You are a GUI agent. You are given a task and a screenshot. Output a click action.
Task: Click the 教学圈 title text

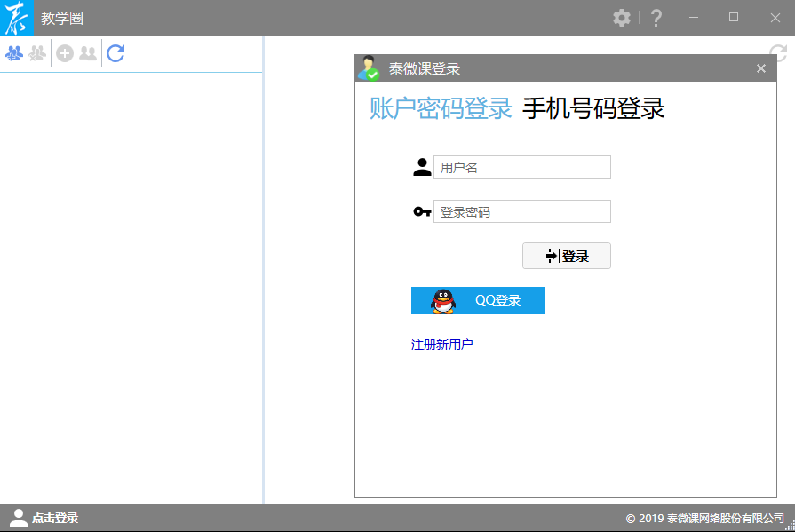[x=62, y=19]
